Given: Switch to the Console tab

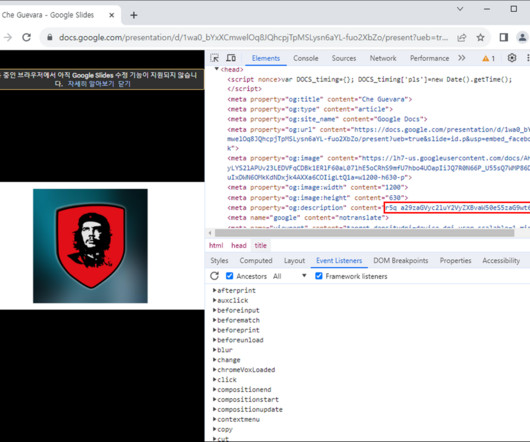Looking at the screenshot, I should (x=306, y=58).
